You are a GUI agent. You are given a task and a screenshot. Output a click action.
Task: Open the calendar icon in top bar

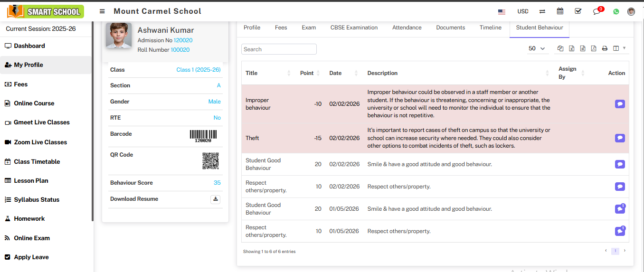pos(560,11)
